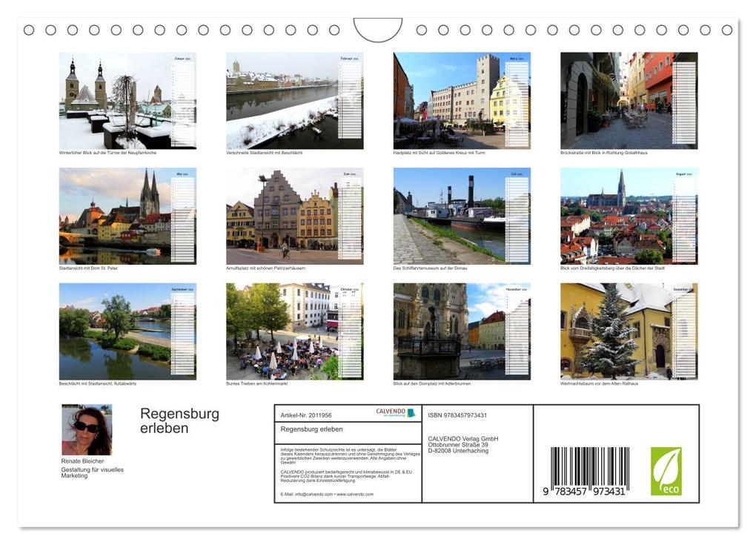The image size is (756, 545).
Task: Click caption 'Winterlicher Blick auf die Türme der Neupfarrkirche'
Action: pos(107,153)
